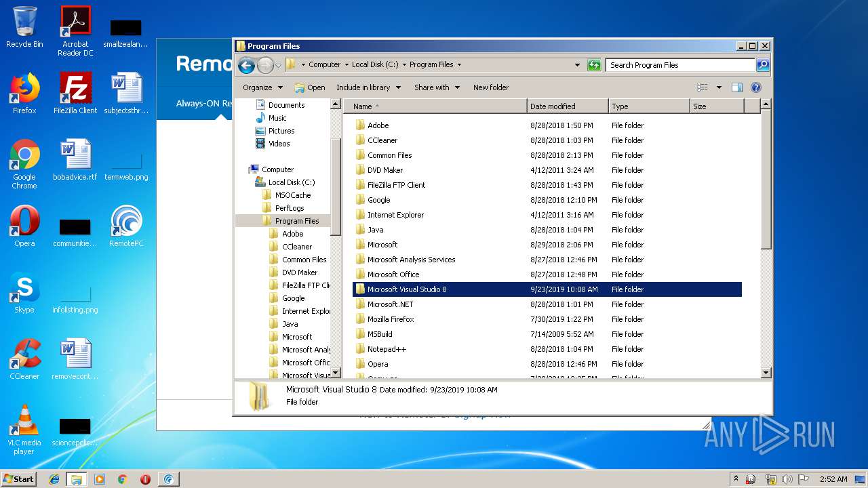Sort by the Type column header
Image resolution: width=868 pixels, height=488 pixels.
[x=649, y=106]
